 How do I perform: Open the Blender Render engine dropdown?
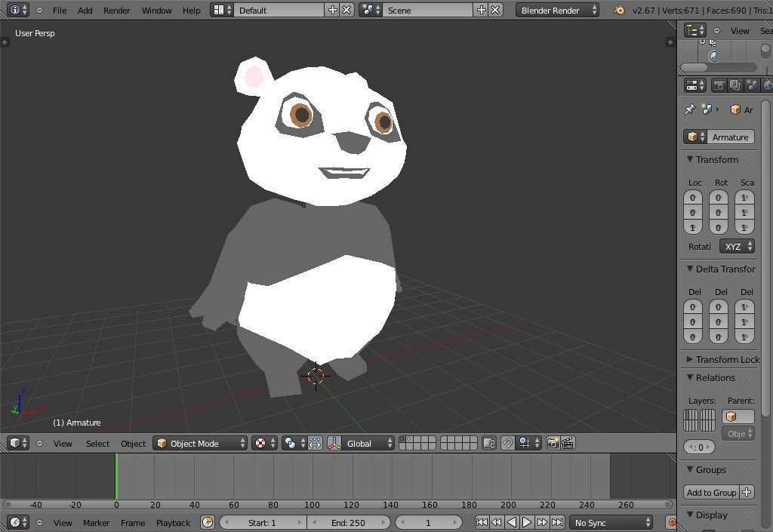[557, 10]
